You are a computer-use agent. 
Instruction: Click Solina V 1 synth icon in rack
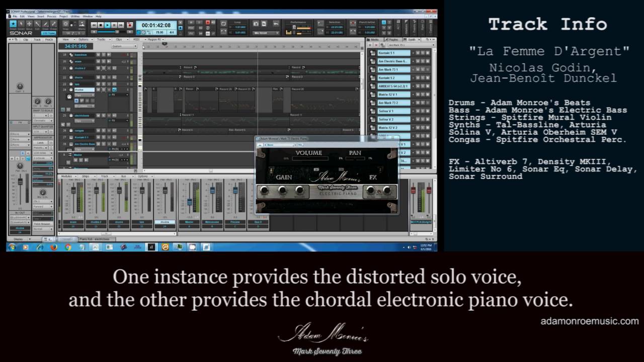(373, 111)
